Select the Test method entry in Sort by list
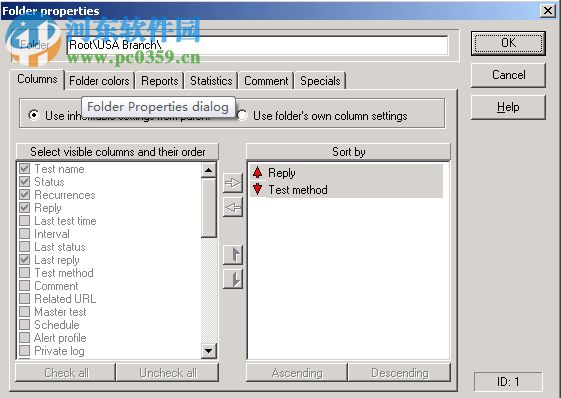The image size is (561, 398). coord(346,189)
